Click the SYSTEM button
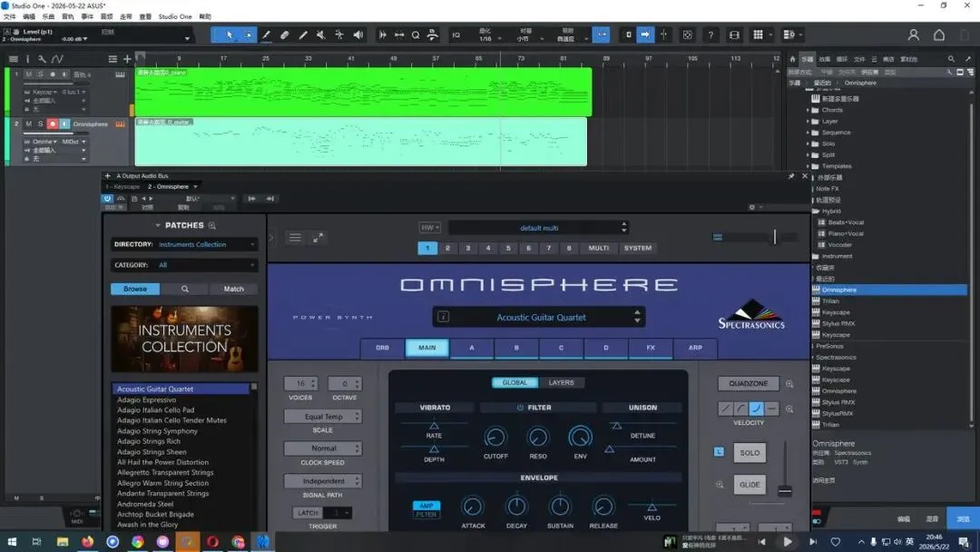Screen dimensions: 980x552 point(638,248)
